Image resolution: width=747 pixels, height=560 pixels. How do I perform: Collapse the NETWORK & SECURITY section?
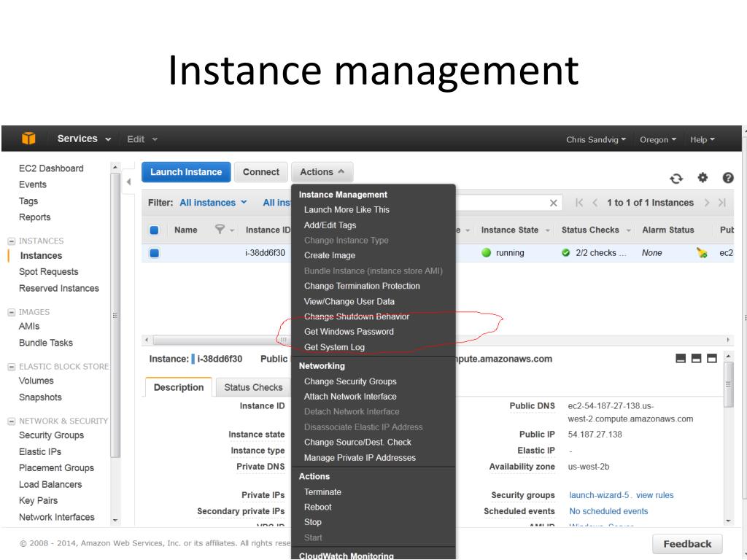(12, 421)
